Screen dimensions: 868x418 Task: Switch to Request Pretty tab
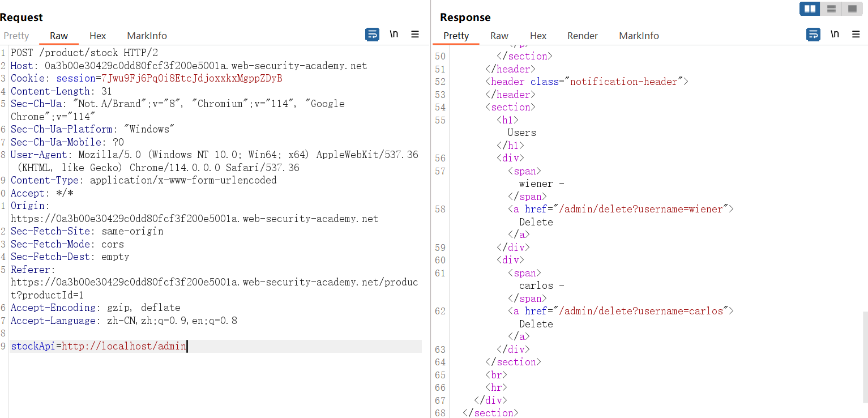pos(16,36)
